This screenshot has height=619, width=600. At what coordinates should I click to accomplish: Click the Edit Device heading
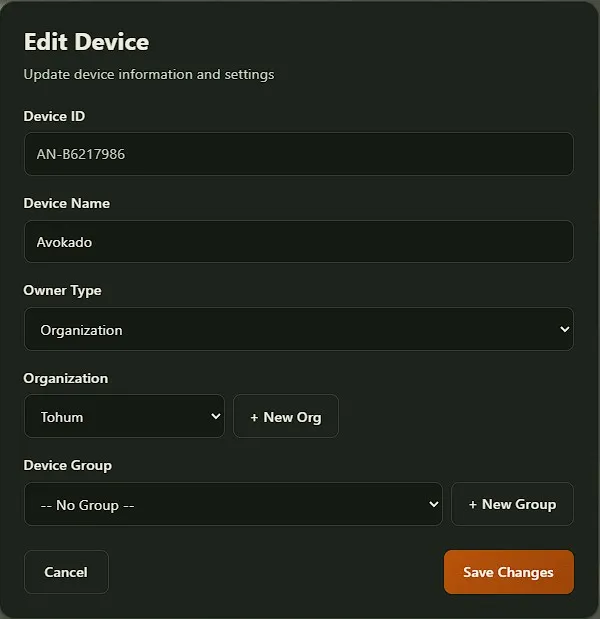pos(86,42)
